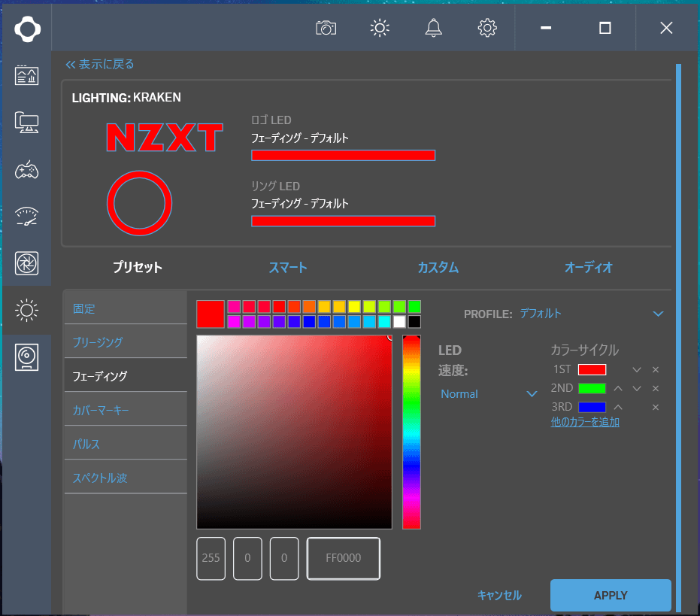700x616 pixels.
Task: Choose the black palette swatch
Action: click(x=414, y=322)
